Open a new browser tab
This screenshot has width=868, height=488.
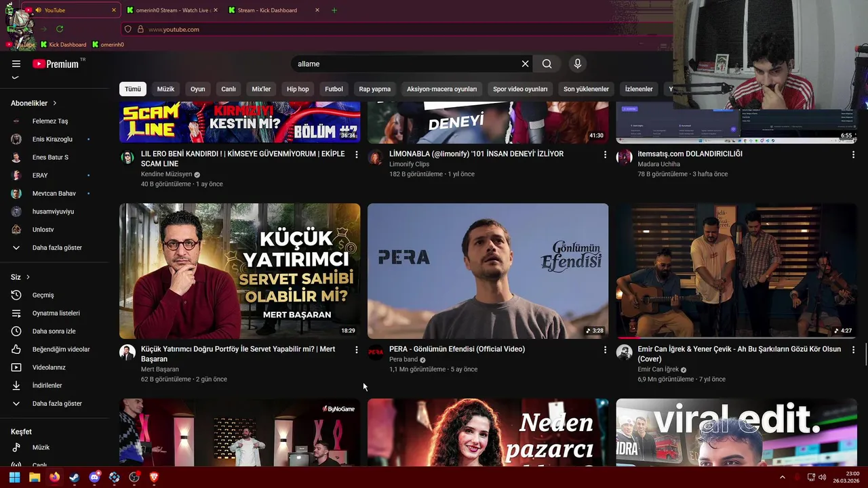click(334, 10)
